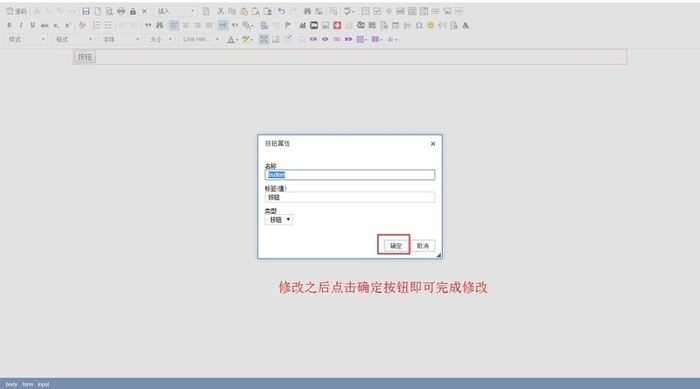This screenshot has height=389, width=700.
Task: Insert a bulleted list
Action: point(108,25)
